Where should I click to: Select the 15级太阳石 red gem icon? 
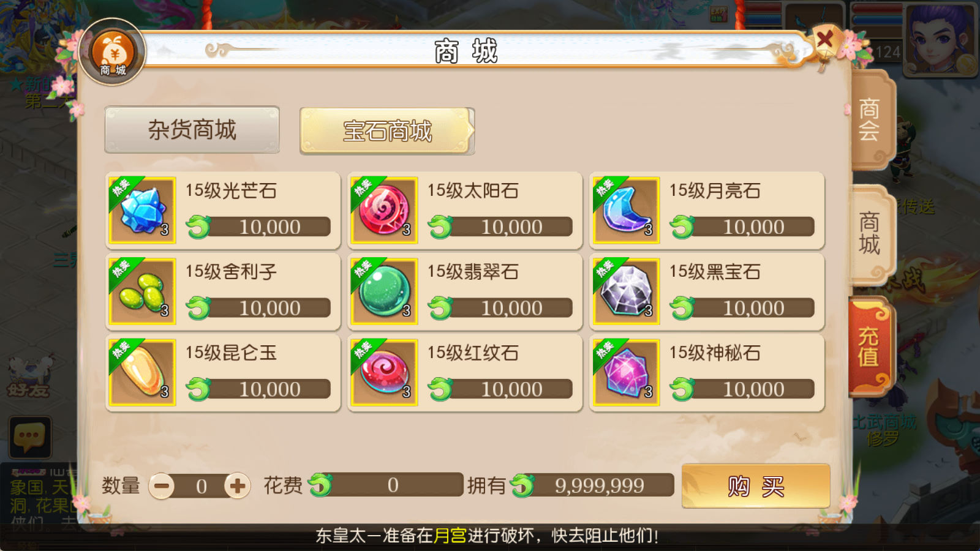[x=384, y=210]
